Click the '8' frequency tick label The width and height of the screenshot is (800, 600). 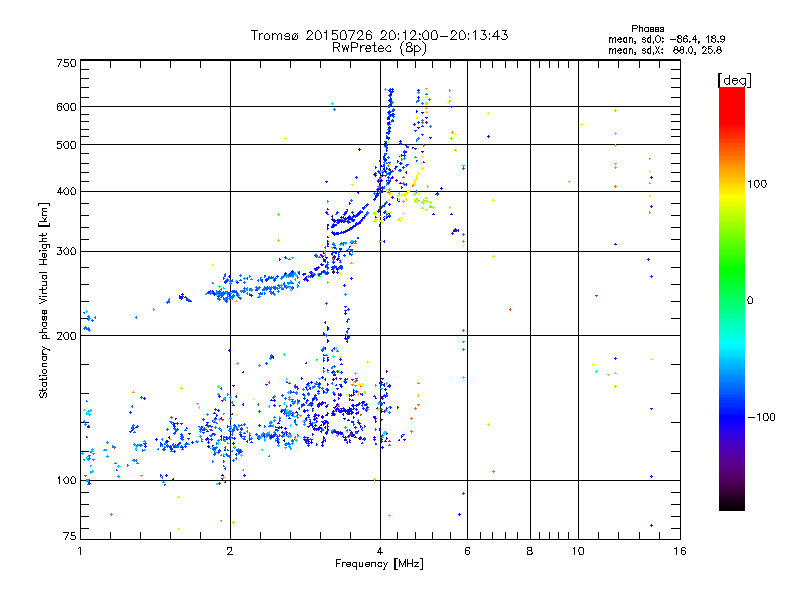[530, 551]
